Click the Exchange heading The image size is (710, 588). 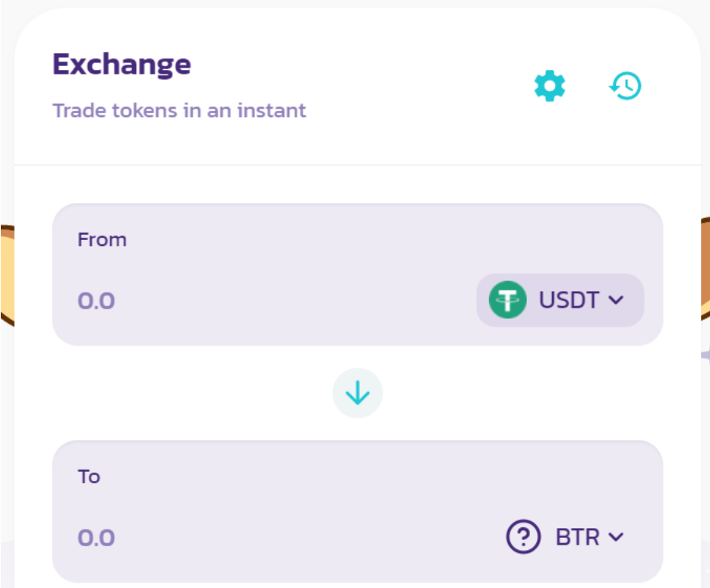121,65
